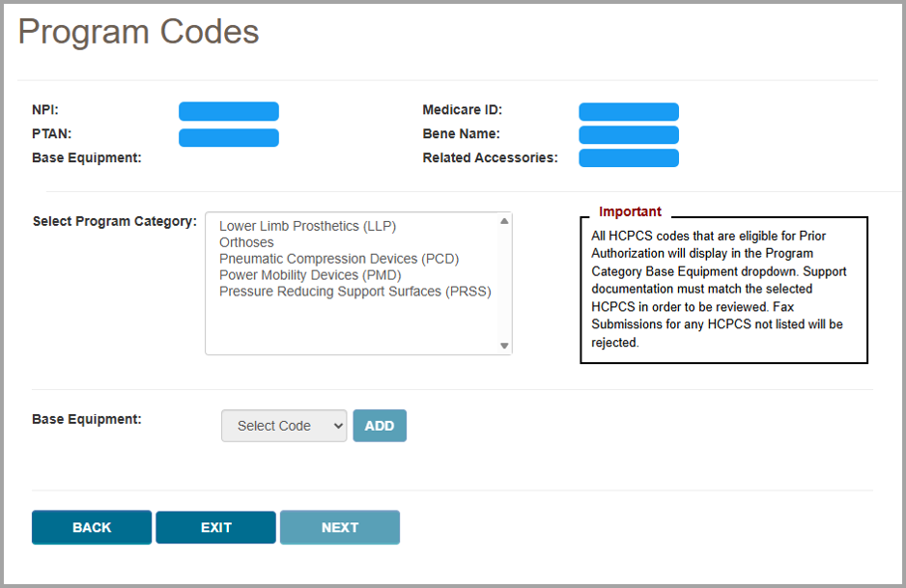
Task: Click the Base Equipment label beside dropdown
Action: coord(87,419)
